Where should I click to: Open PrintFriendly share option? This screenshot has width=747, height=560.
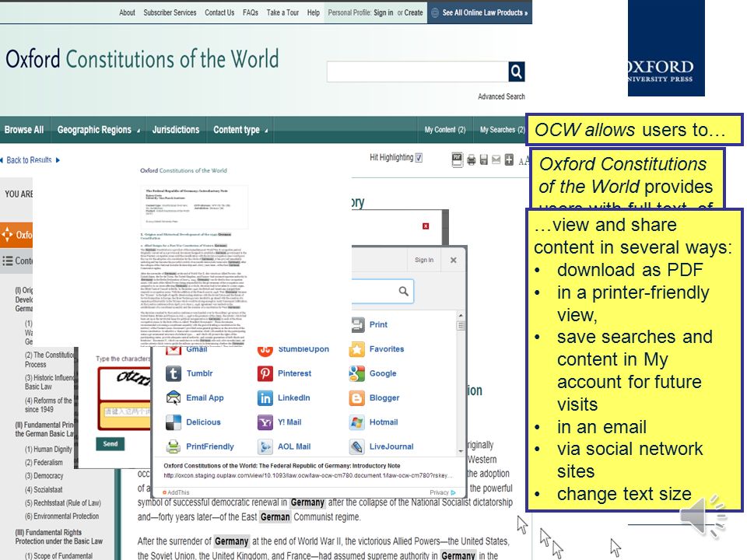200,446
